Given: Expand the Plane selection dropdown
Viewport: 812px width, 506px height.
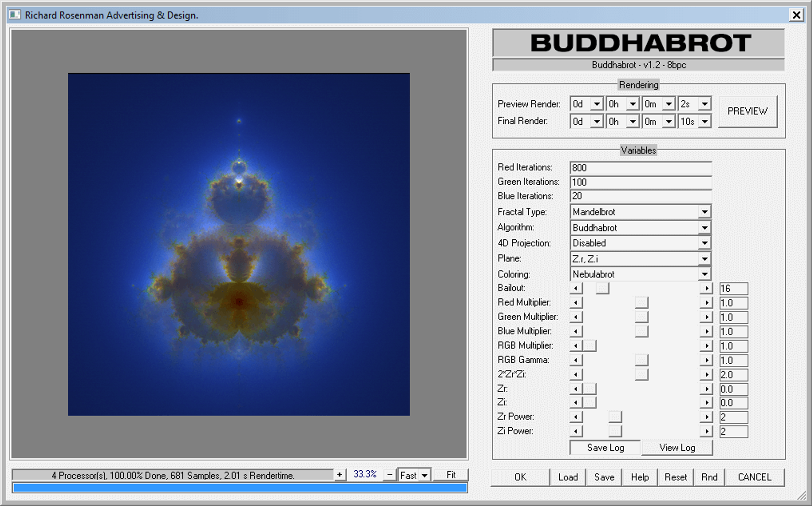Looking at the screenshot, I should [x=705, y=258].
